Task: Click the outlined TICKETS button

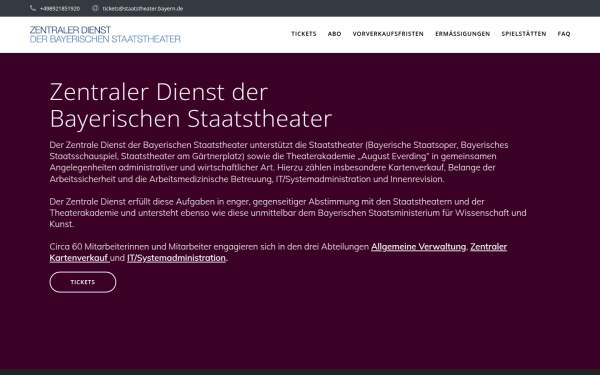Action: [83, 282]
